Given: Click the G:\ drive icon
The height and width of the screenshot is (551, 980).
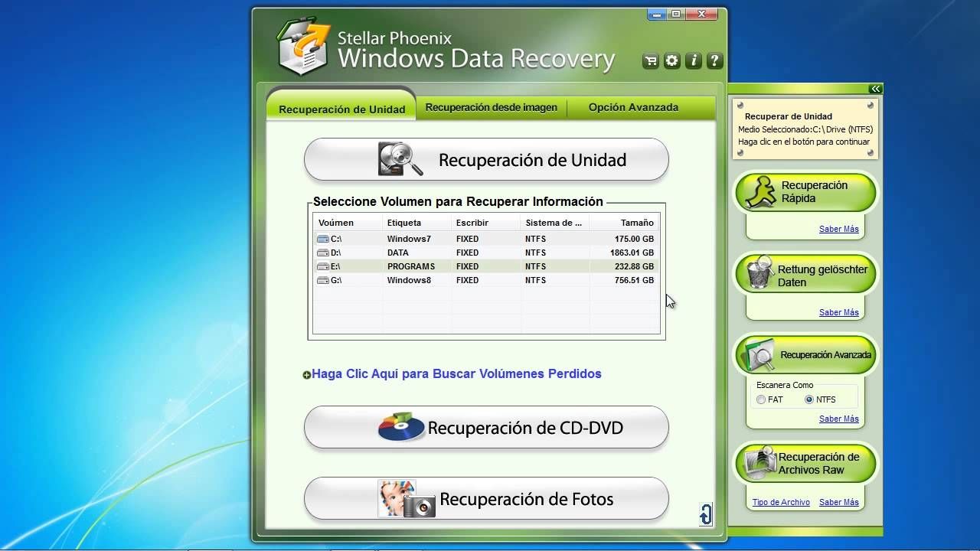Looking at the screenshot, I should pyautogui.click(x=322, y=280).
